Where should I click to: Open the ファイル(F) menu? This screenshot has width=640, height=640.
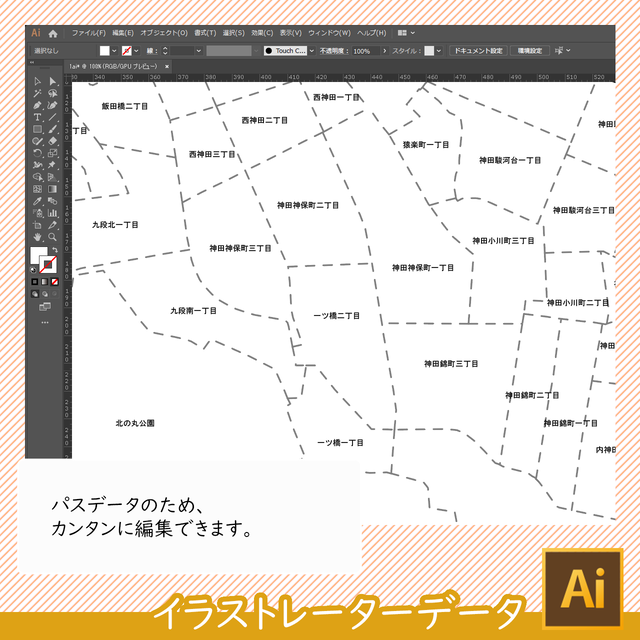tap(89, 33)
